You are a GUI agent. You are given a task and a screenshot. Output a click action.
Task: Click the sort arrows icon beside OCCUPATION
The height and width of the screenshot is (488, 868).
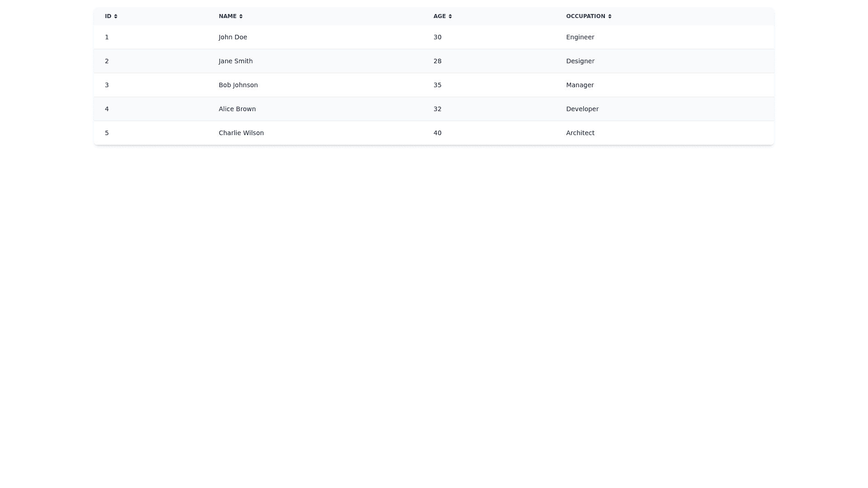(x=610, y=16)
